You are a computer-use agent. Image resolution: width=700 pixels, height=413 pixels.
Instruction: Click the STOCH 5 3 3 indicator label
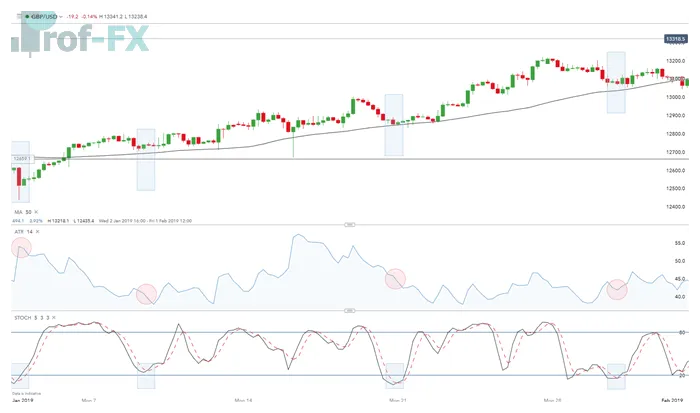[x=32, y=318]
